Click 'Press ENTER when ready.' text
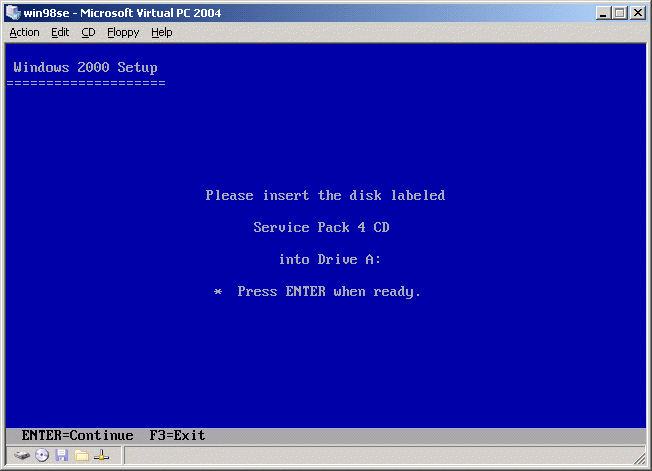The width and height of the screenshot is (652, 471). tap(329, 291)
